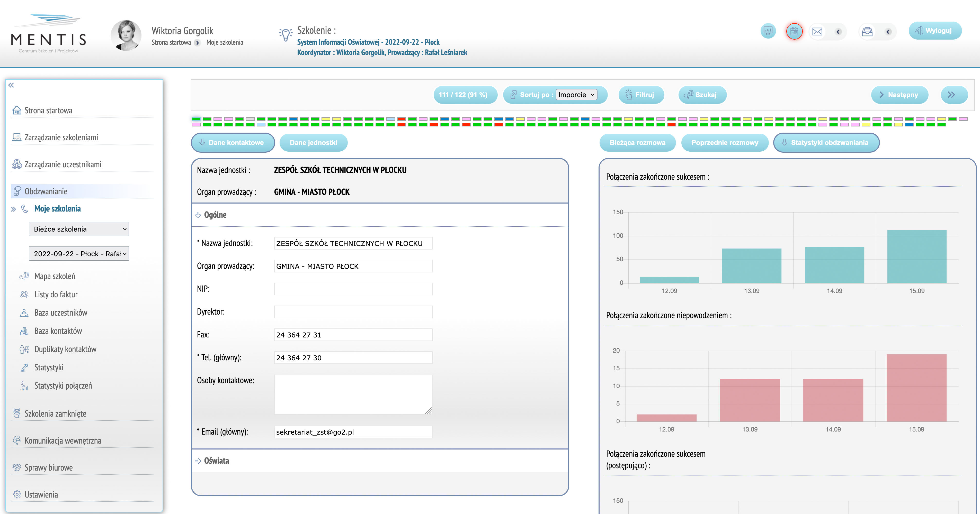The height and width of the screenshot is (514, 980).
Task: Open the Imporcie sort dropdown
Action: (x=576, y=95)
